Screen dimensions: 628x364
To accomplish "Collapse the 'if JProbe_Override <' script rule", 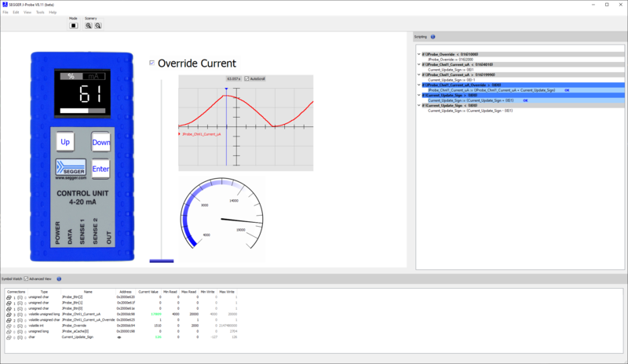I will (x=418, y=53).
